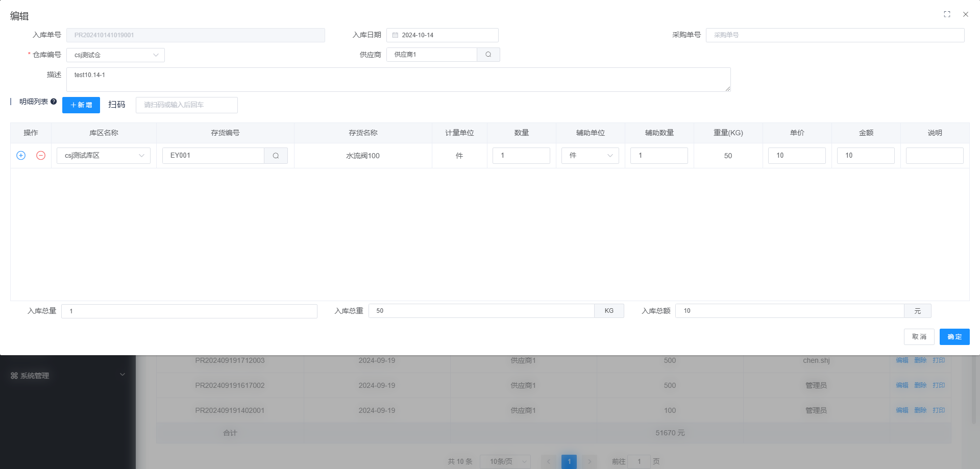This screenshot has width=980, height=469.
Task: Focus the barcode scan input box
Action: point(187,105)
